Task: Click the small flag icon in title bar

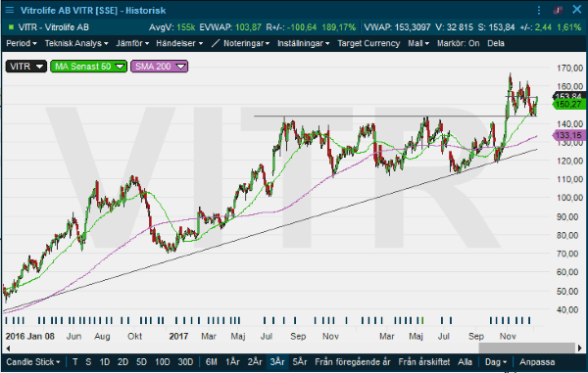Action: 558,10
